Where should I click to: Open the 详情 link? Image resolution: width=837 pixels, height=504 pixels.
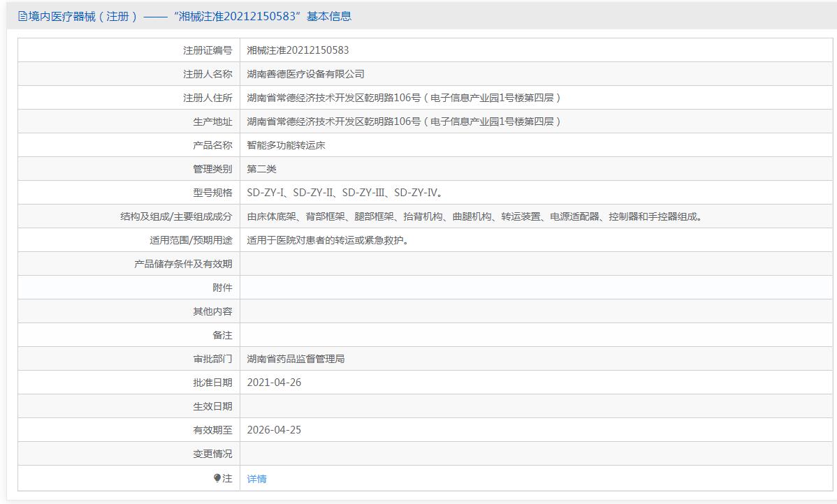[x=256, y=479]
